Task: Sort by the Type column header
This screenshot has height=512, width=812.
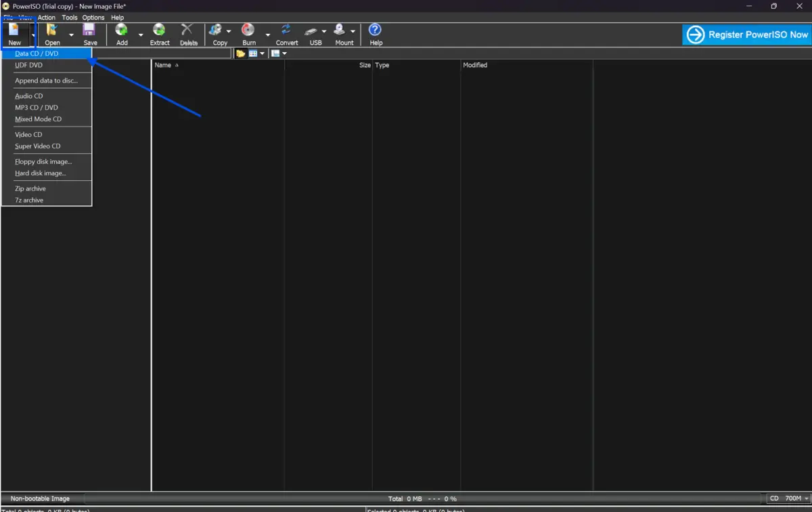Action: (x=416, y=66)
